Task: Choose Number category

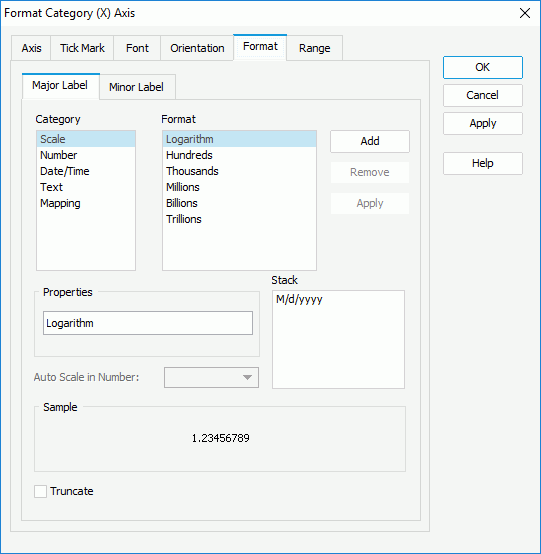Action: click(x=86, y=155)
